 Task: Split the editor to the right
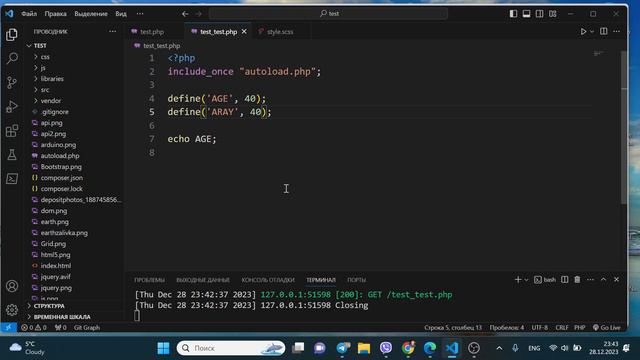(604, 31)
